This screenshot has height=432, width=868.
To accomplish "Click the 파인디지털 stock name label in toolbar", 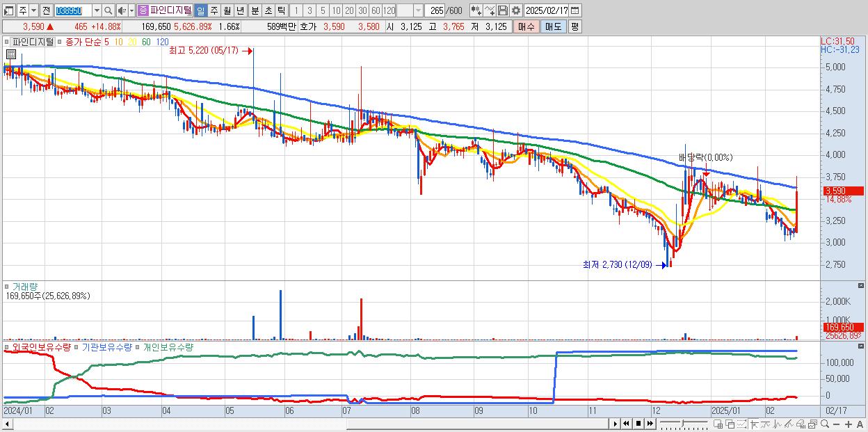I will (171, 10).
